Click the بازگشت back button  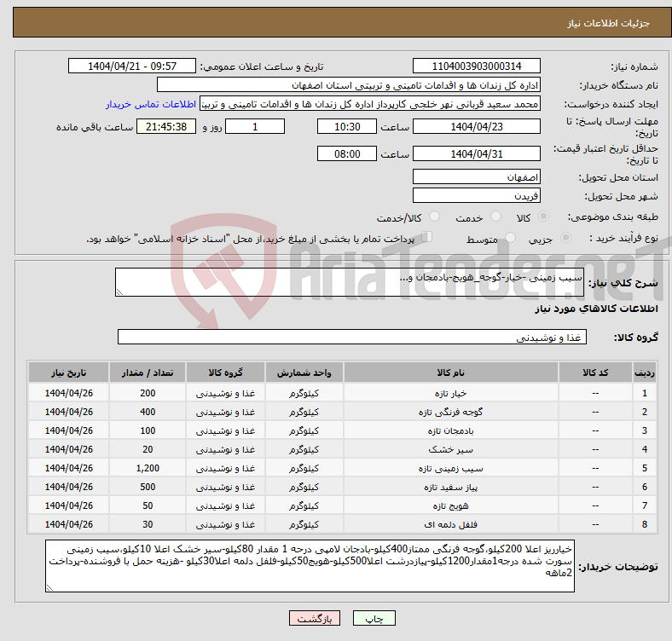[x=315, y=618]
